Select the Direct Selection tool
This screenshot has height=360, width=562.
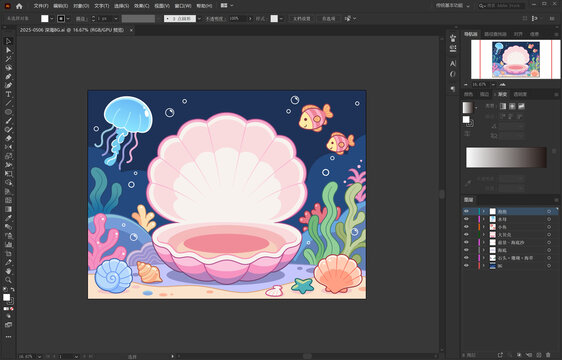tap(8, 50)
